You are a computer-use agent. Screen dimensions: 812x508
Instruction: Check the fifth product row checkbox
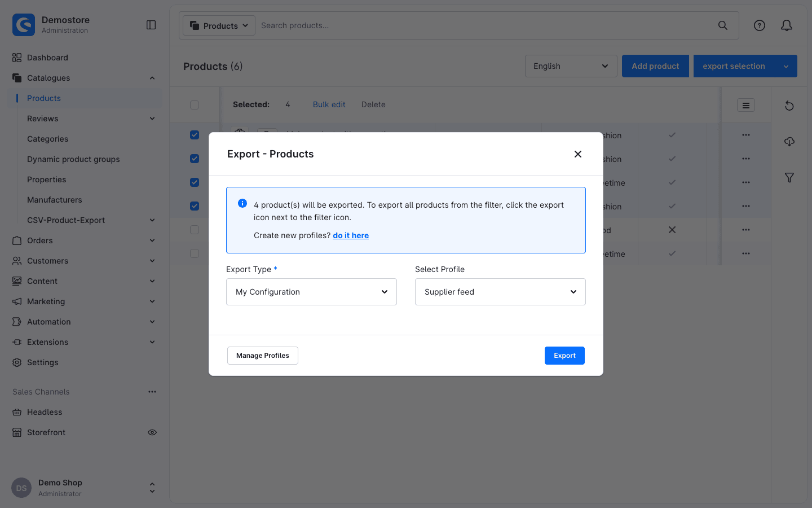(195, 230)
